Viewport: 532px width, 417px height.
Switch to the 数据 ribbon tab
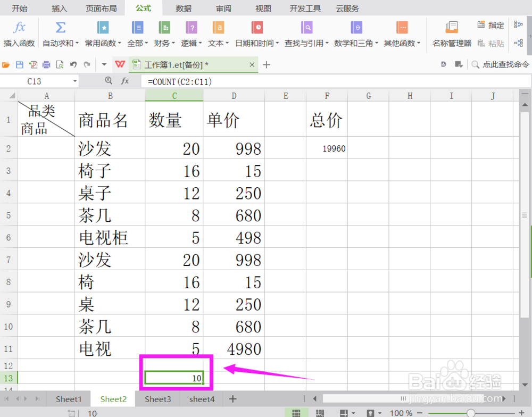[183, 8]
